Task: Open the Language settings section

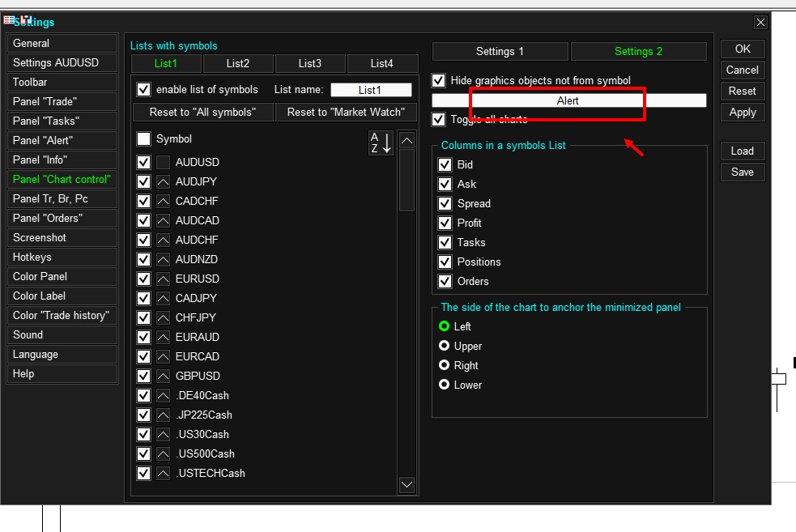Action: 62,355
